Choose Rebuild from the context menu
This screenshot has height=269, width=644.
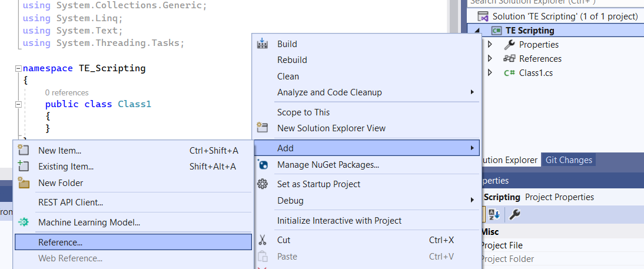click(292, 60)
